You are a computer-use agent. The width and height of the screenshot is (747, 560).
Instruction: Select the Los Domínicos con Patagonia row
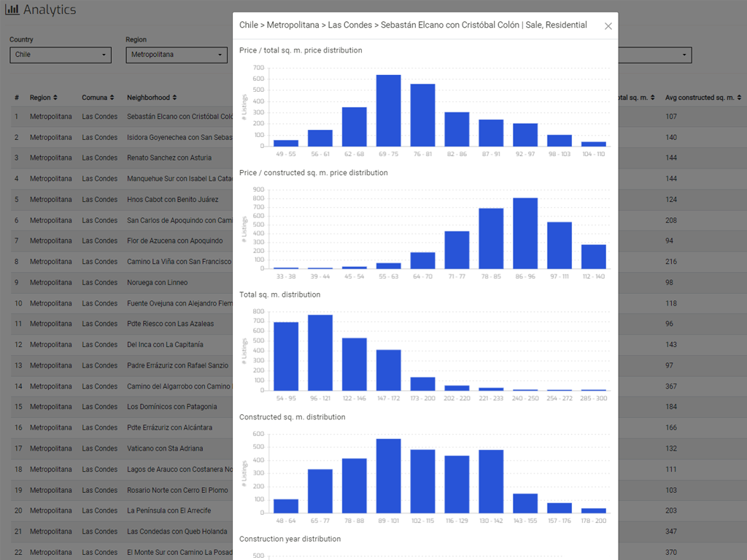[x=171, y=407]
